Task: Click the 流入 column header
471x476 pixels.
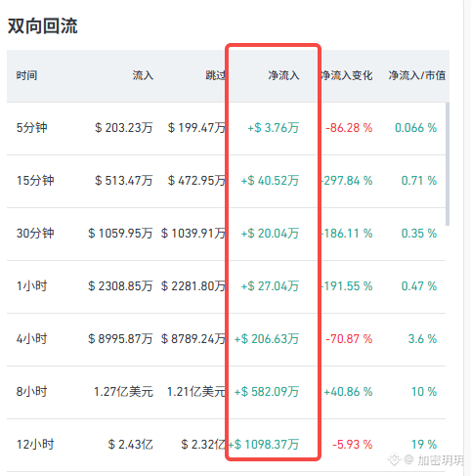Action: tap(143, 75)
